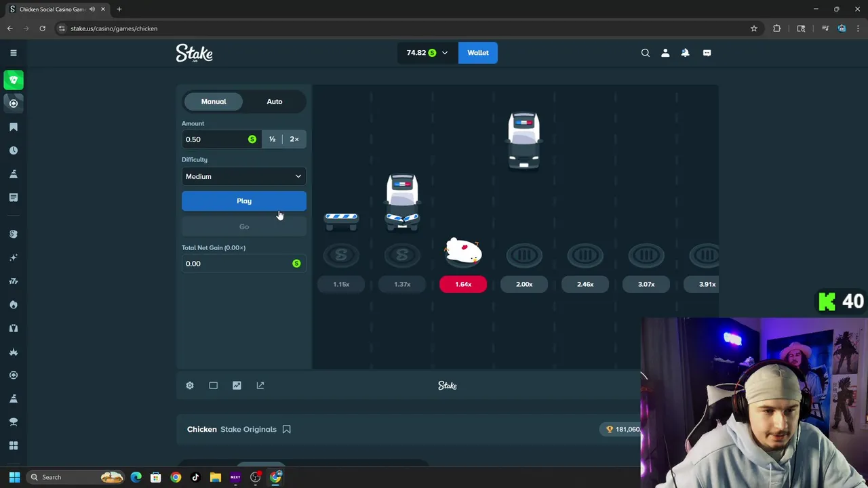Open Chrome extensions puzzle icon

(777, 28)
